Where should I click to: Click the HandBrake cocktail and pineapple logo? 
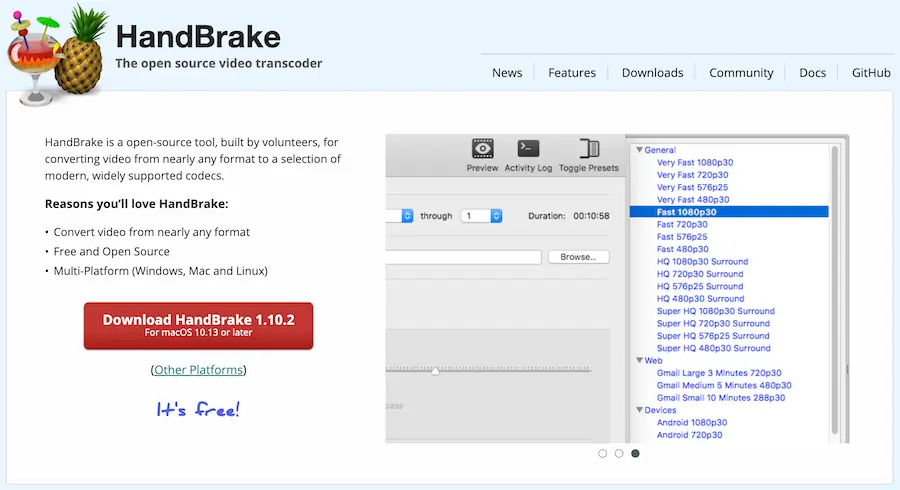tap(57, 56)
